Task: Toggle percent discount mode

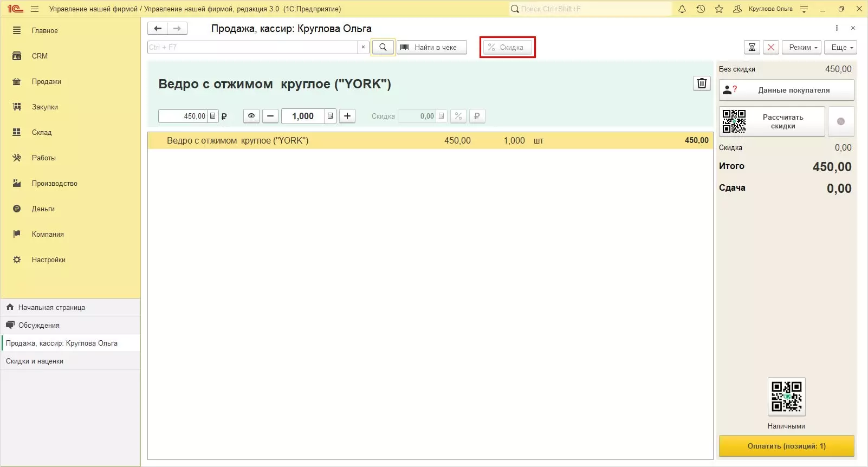Action: (458, 116)
